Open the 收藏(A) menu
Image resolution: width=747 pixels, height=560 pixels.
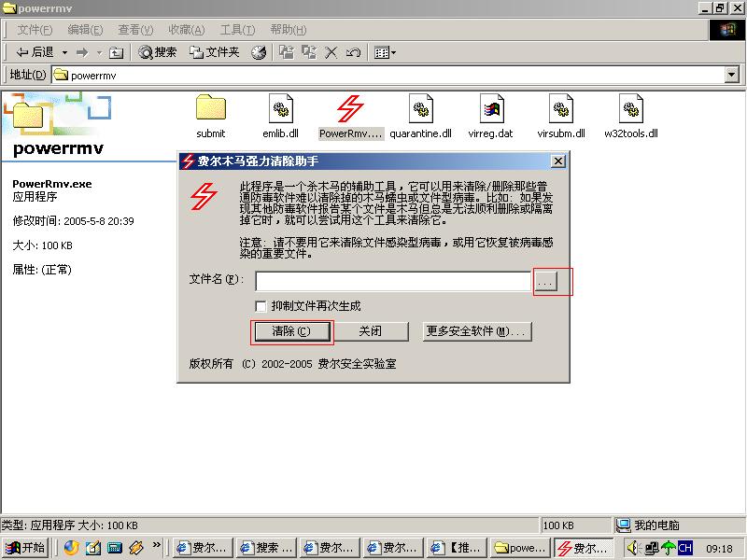click(x=186, y=30)
